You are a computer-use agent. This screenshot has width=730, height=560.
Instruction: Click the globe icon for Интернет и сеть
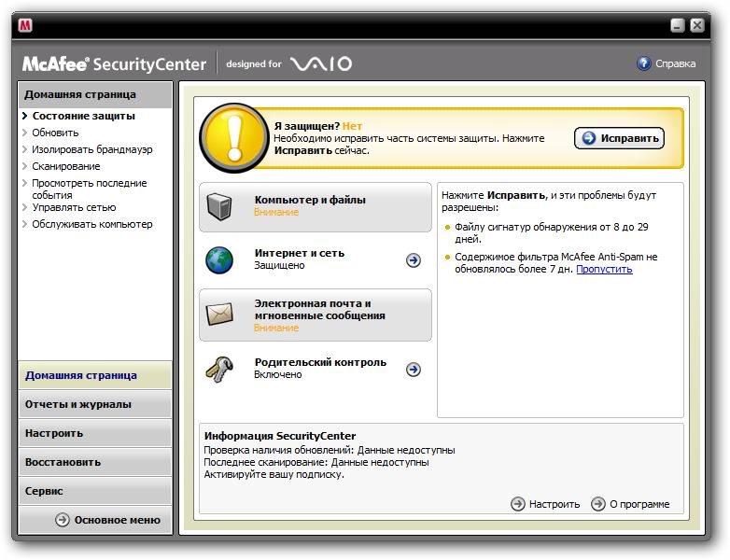click(219, 260)
